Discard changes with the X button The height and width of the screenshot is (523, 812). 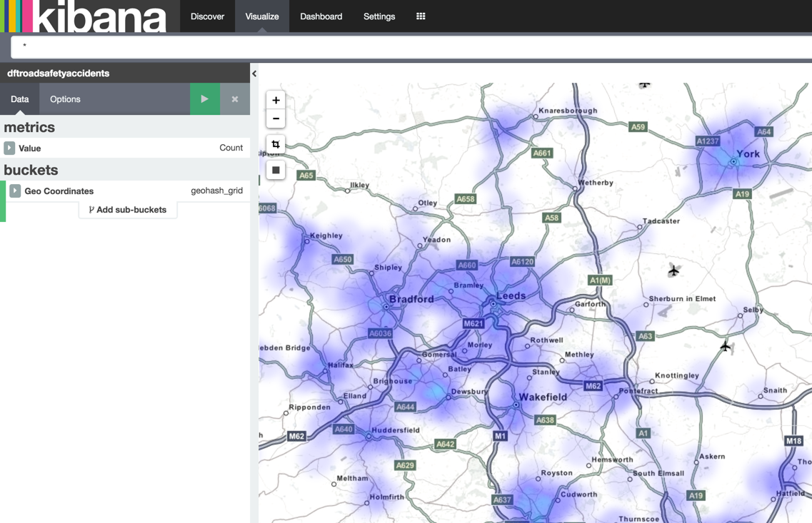[x=235, y=99]
